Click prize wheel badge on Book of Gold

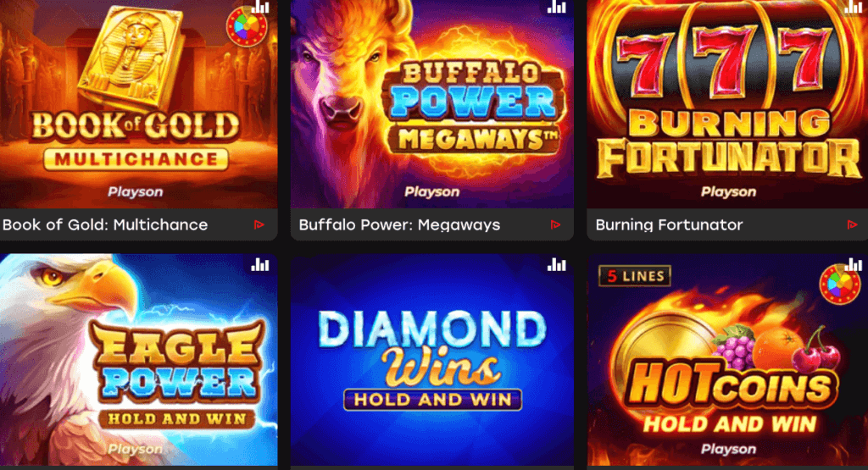(247, 26)
